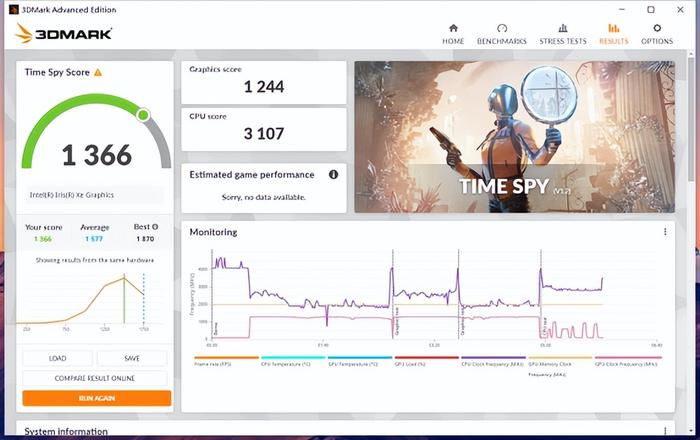
Task: Select the Results section
Action: click(614, 34)
